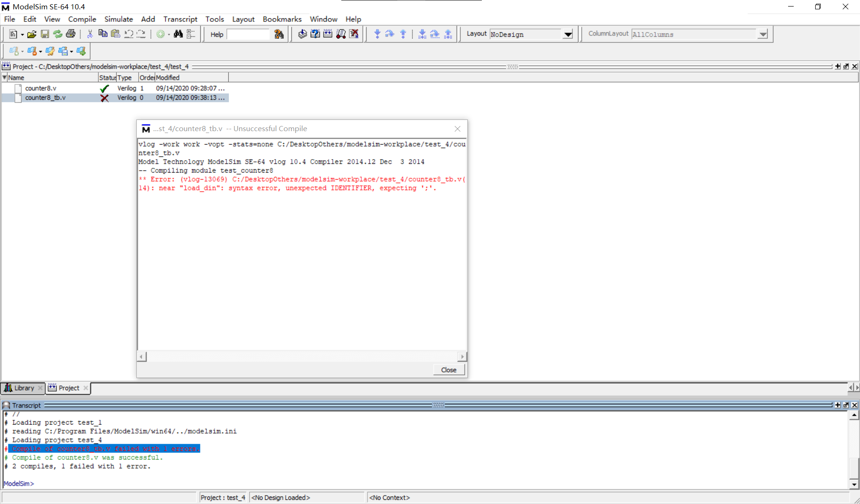The height and width of the screenshot is (504, 860).
Task: Open the Bookmarks menu
Action: (282, 19)
